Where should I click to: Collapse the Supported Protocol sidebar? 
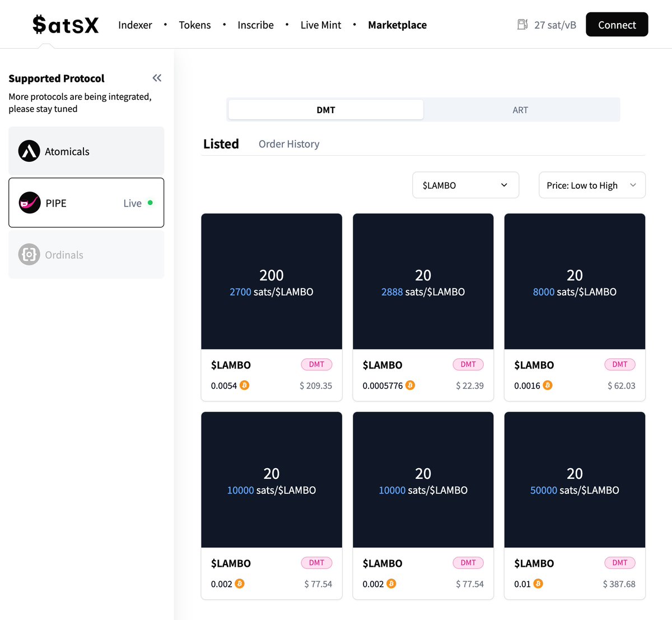click(157, 78)
